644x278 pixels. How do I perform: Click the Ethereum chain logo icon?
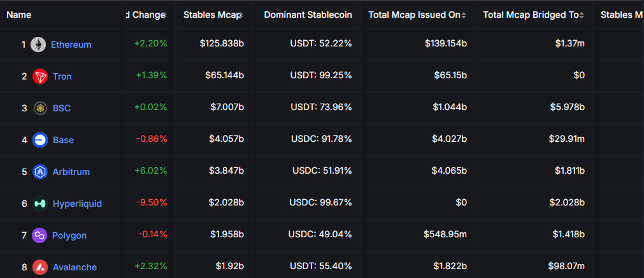(38, 45)
